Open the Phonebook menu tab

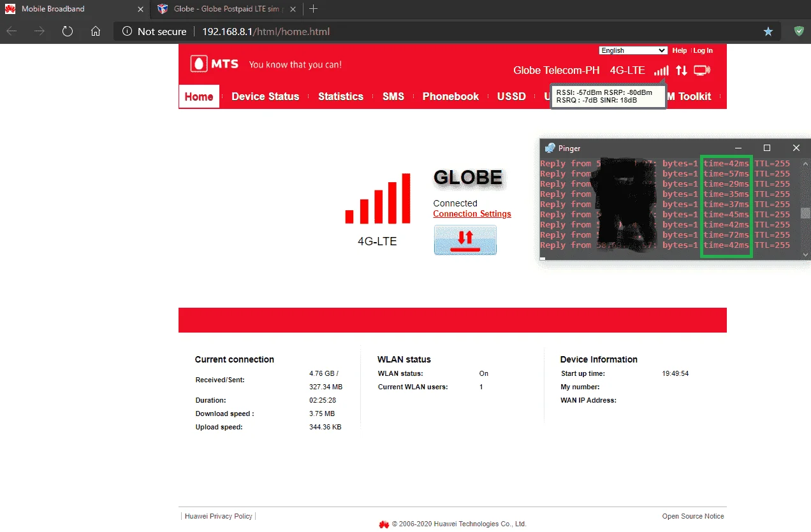tap(451, 96)
